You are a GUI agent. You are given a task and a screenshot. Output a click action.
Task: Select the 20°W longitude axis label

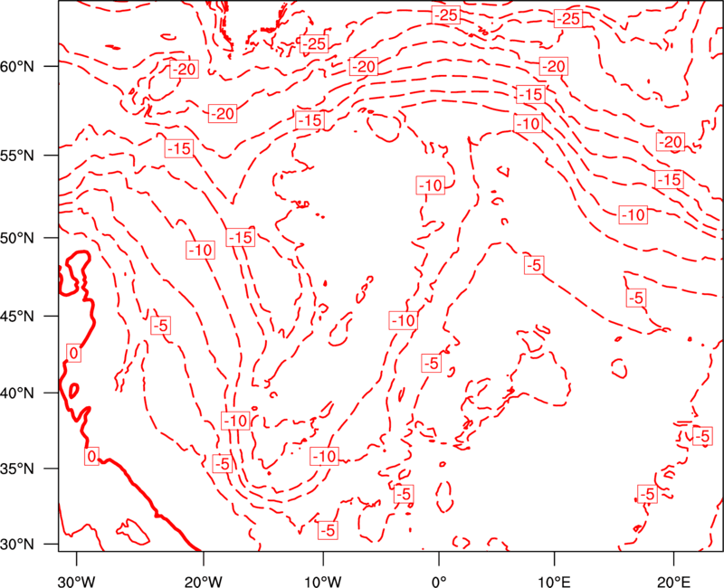(203, 582)
